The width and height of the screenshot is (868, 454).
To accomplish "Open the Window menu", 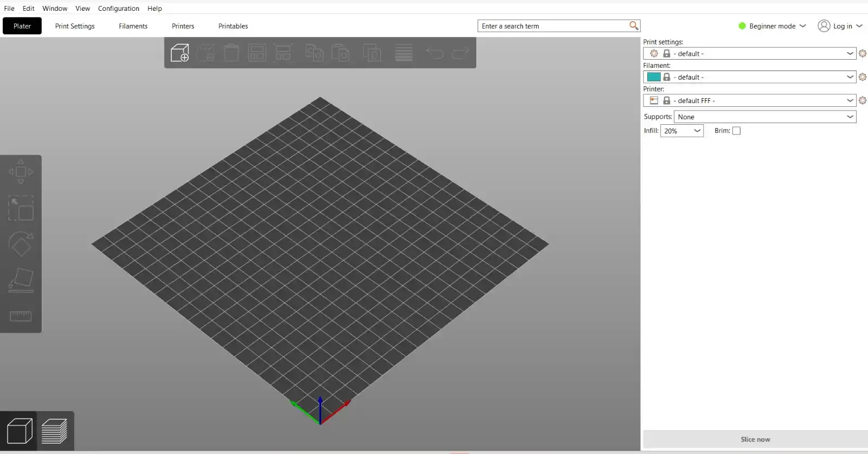I will 55,8.
